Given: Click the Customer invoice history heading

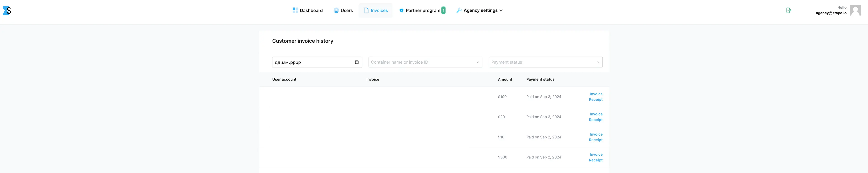Looking at the screenshot, I should click(303, 41).
